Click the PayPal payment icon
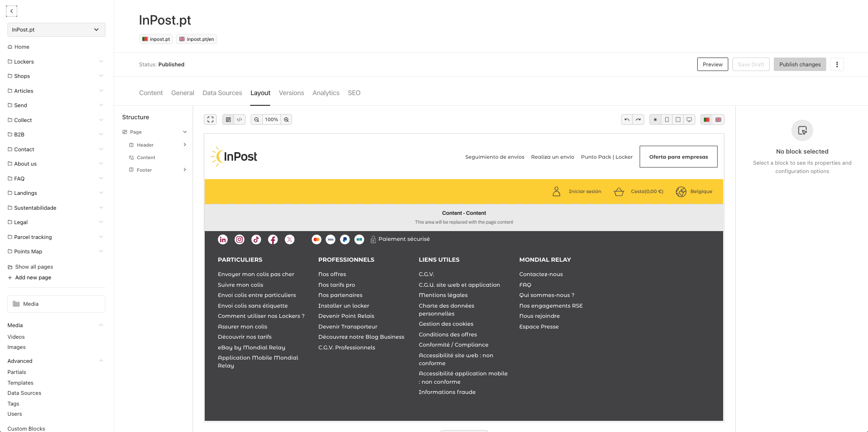Image resolution: width=868 pixels, height=432 pixels. point(345,239)
